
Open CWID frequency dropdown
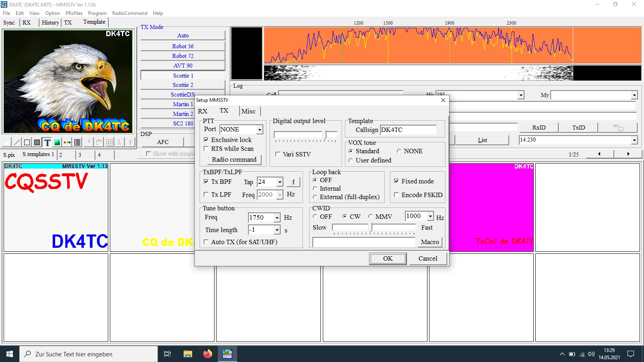click(x=430, y=216)
